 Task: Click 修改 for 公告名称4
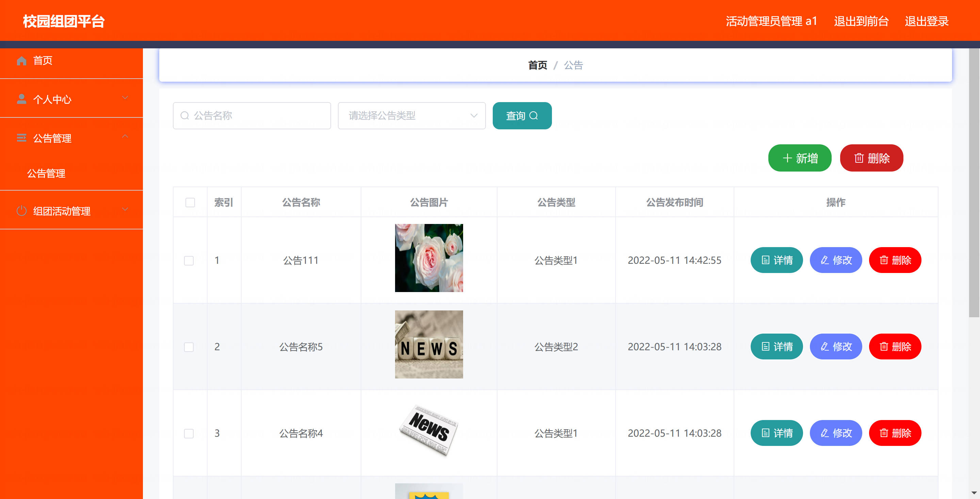pyautogui.click(x=836, y=433)
